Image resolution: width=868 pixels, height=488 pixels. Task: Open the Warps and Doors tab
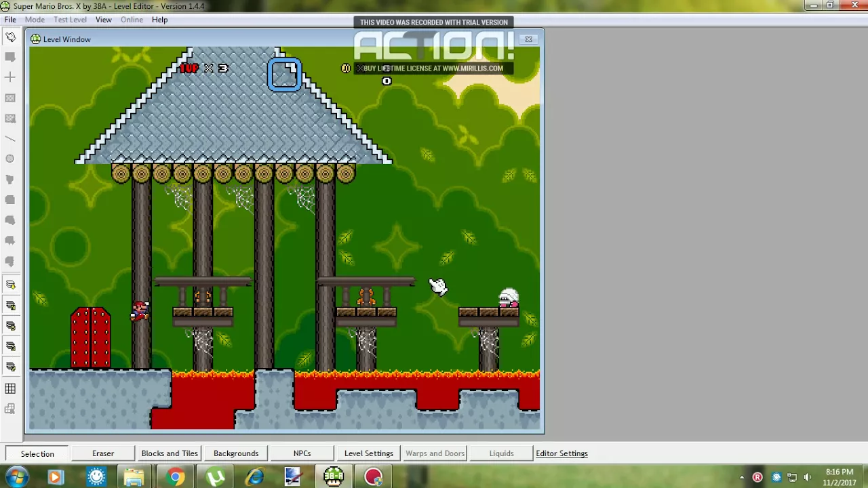pos(435,453)
